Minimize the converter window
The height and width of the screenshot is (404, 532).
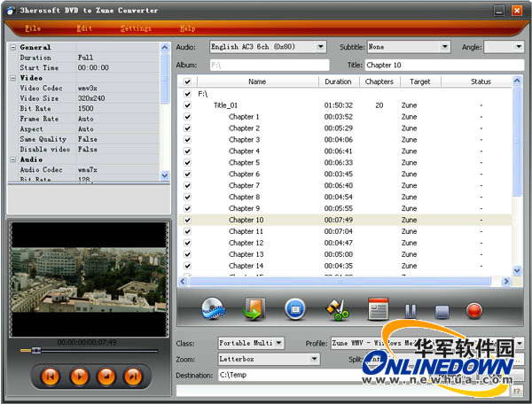click(498, 11)
